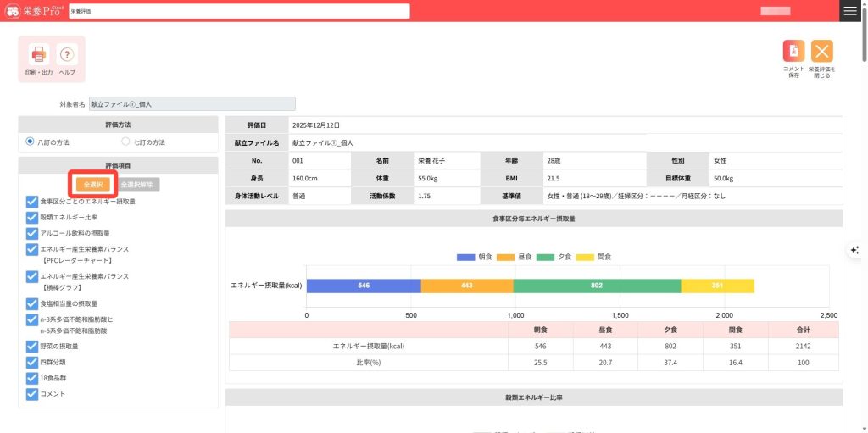
Task: Click the 全選択 button
Action: [93, 184]
